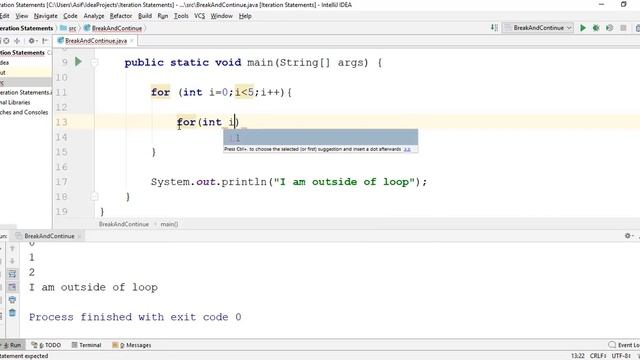Click the Up the stack trace arrow
The image size is (640, 360).
pyautogui.click(x=12, y=248)
